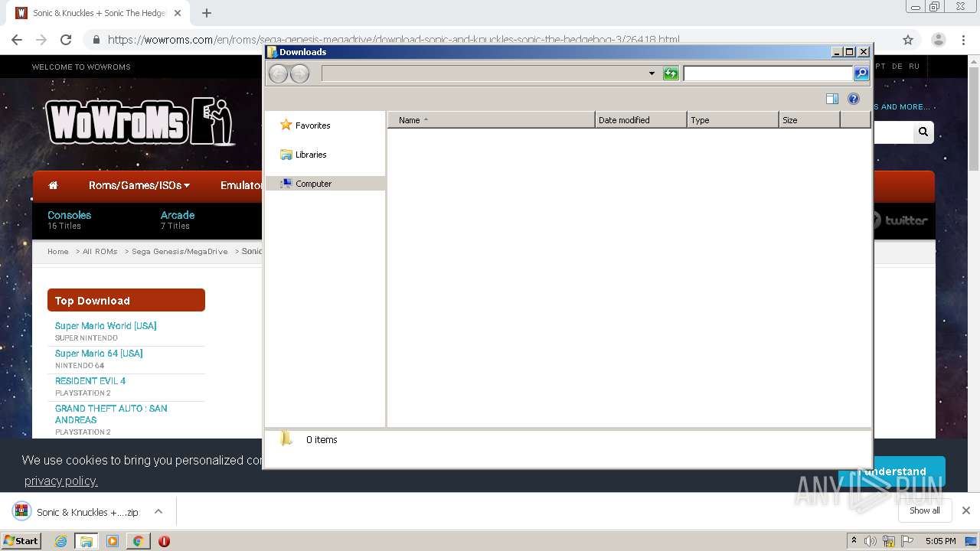980x551 pixels.
Task: Click Show all downloads button
Action: coord(924,510)
